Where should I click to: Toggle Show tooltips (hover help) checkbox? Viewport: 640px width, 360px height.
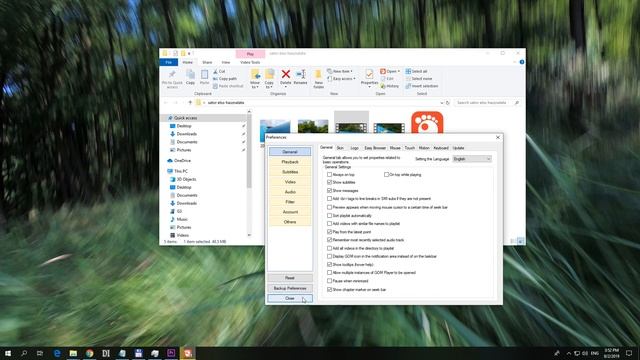329,264
